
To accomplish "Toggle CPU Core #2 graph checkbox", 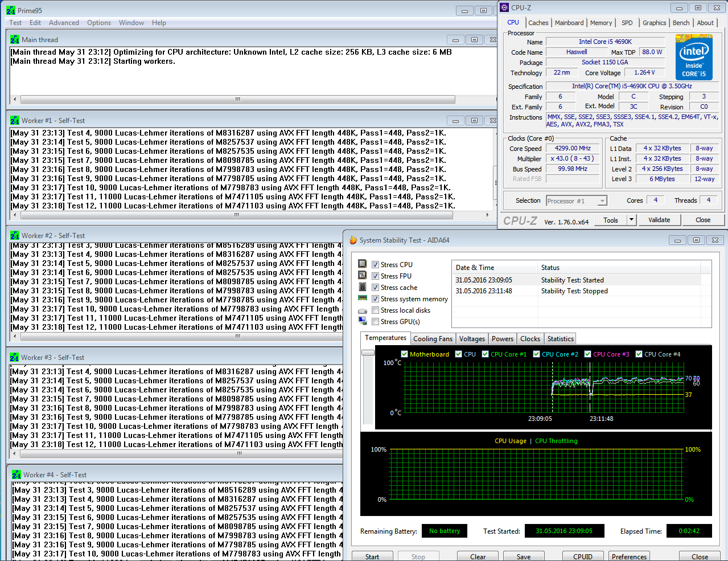I will coord(536,354).
